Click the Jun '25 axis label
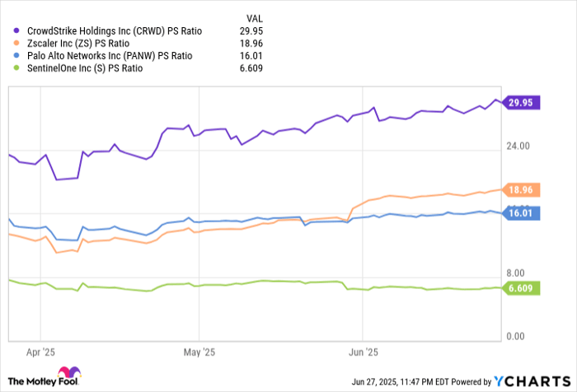577x392 pixels. (x=362, y=350)
